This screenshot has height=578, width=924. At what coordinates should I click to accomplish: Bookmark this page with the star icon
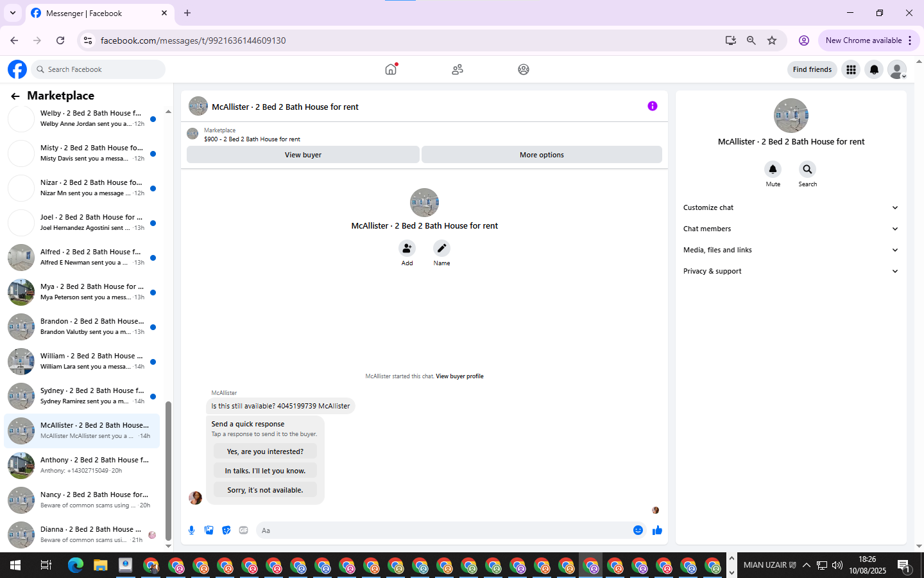coord(772,40)
